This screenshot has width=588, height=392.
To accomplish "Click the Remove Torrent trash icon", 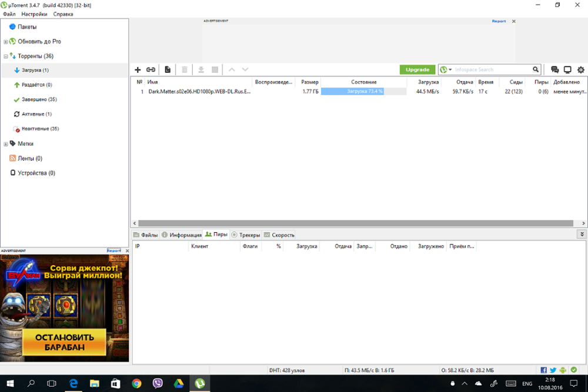I will tap(185, 70).
